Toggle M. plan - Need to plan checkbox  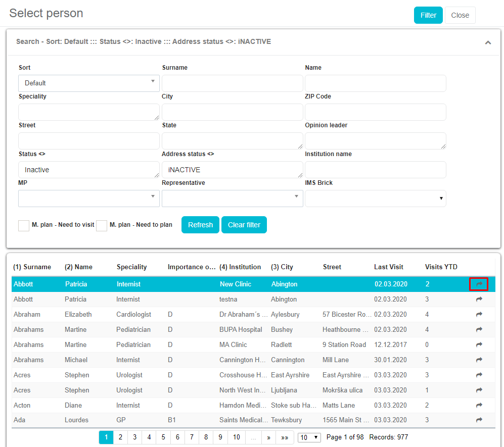pos(102,225)
